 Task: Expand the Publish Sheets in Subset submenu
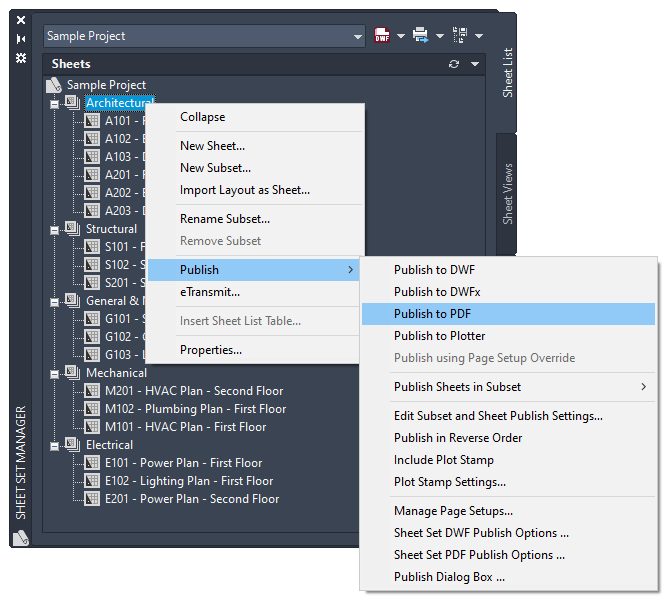[508, 387]
